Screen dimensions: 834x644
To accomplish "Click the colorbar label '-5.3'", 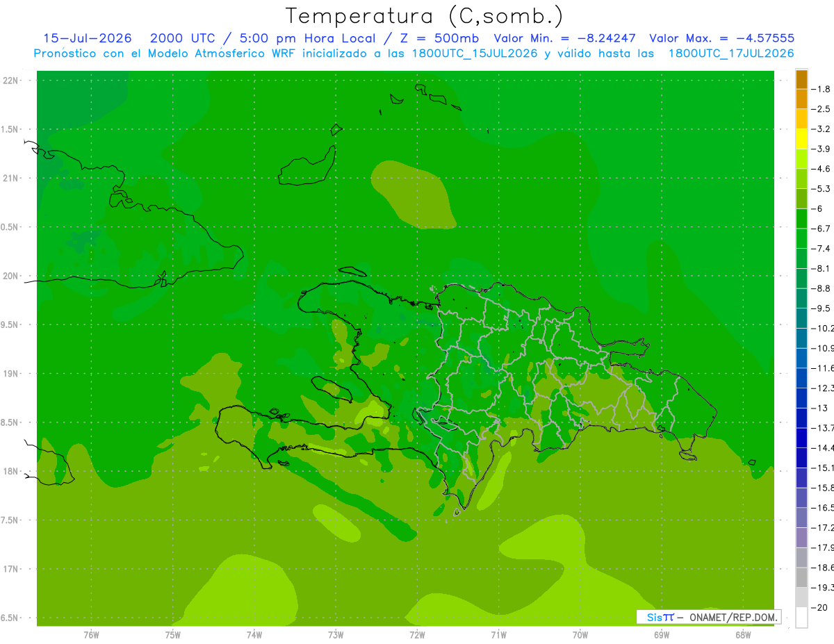I will [x=821, y=189].
